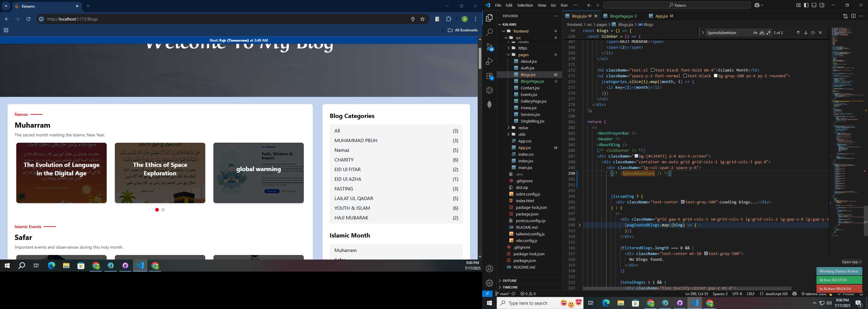Go to next match in find widget
Viewport: 868px width, 309px height.
(x=806, y=33)
